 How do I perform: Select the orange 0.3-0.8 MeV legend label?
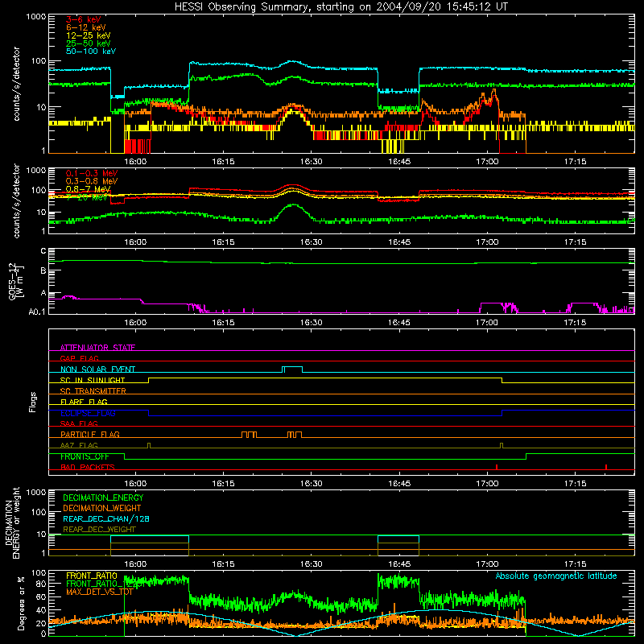click(92, 181)
